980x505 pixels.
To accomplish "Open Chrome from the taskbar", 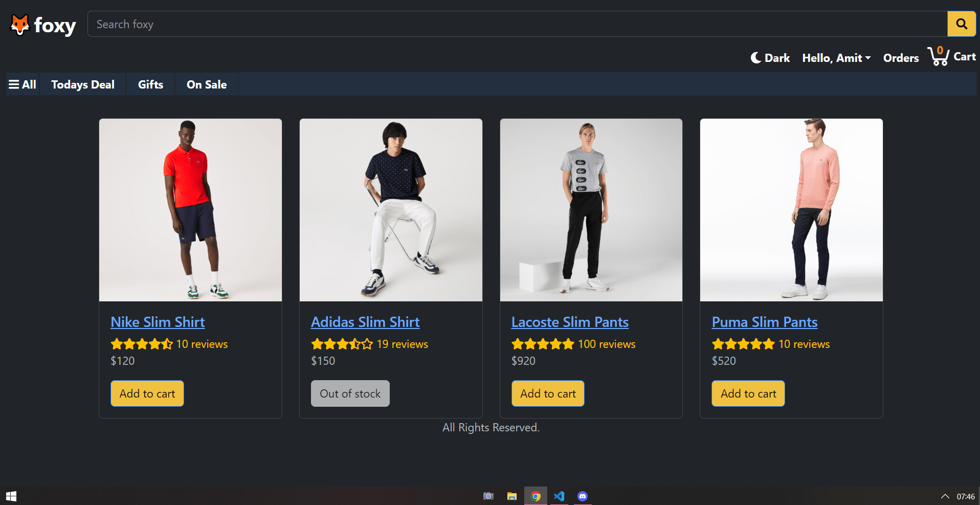I will click(536, 496).
